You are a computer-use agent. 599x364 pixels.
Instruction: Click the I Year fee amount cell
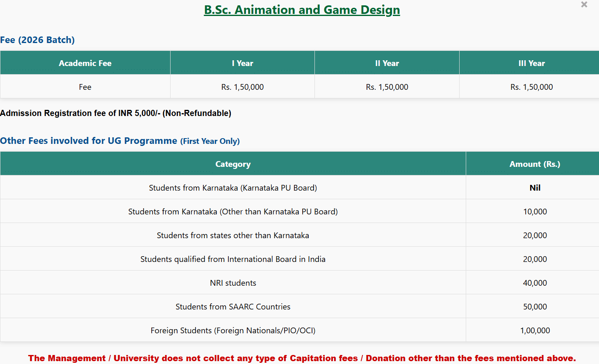click(242, 87)
